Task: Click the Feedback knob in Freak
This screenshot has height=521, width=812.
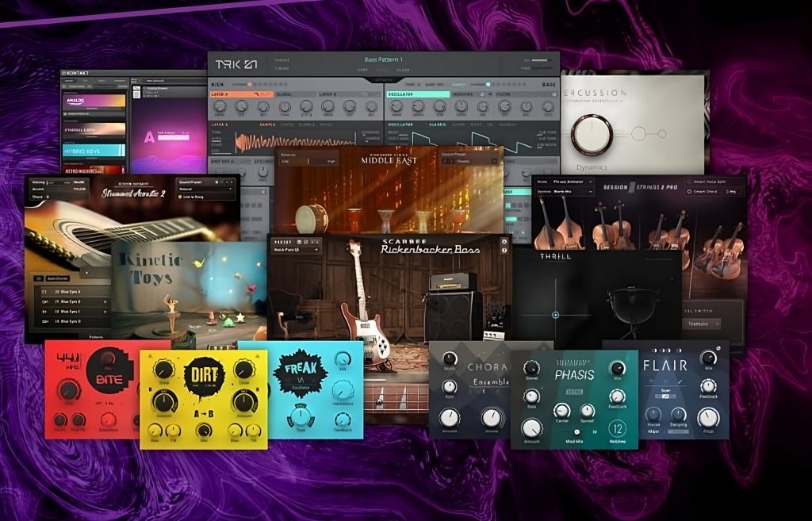Action: tap(343, 419)
